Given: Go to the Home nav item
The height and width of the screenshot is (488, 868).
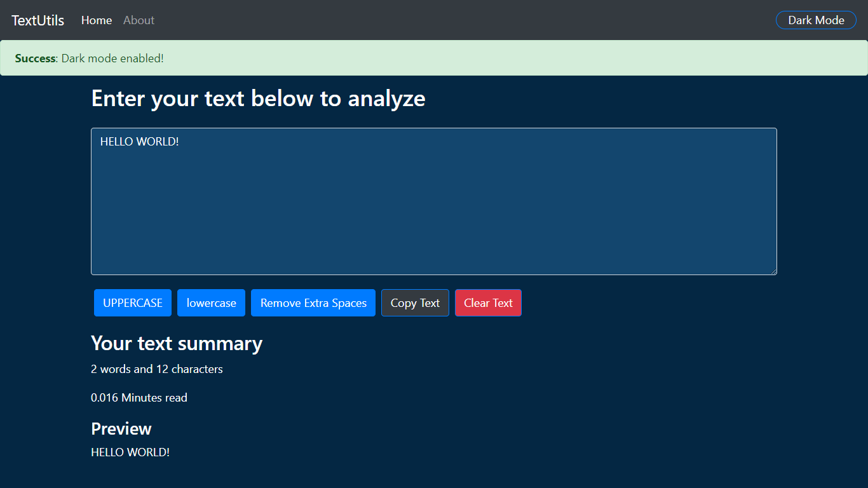Looking at the screenshot, I should [x=97, y=20].
